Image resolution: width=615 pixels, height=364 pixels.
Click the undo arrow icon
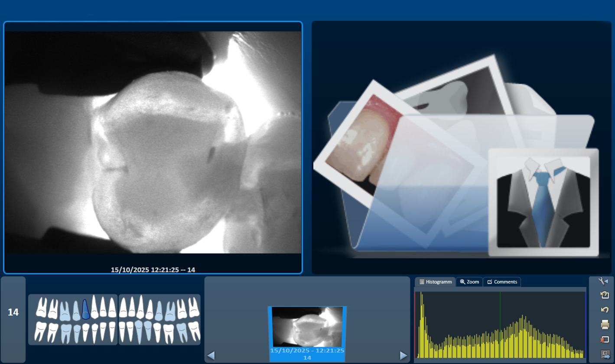click(605, 309)
